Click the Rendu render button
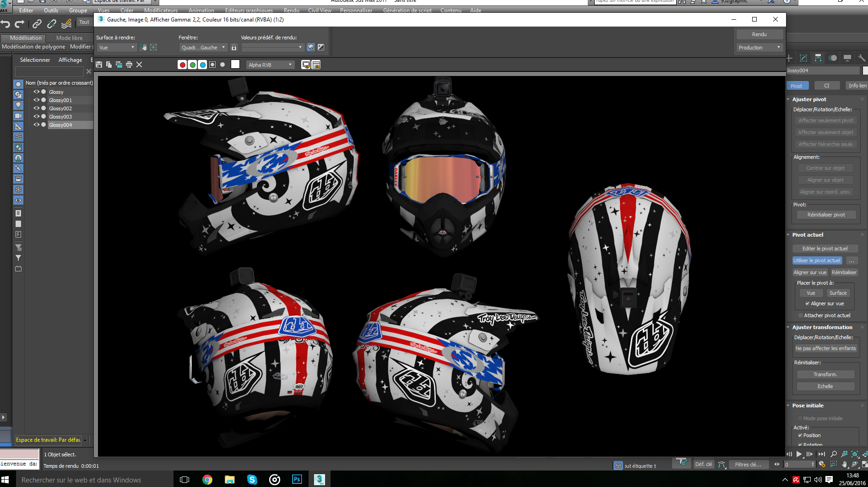The image size is (868, 487). pos(759,34)
